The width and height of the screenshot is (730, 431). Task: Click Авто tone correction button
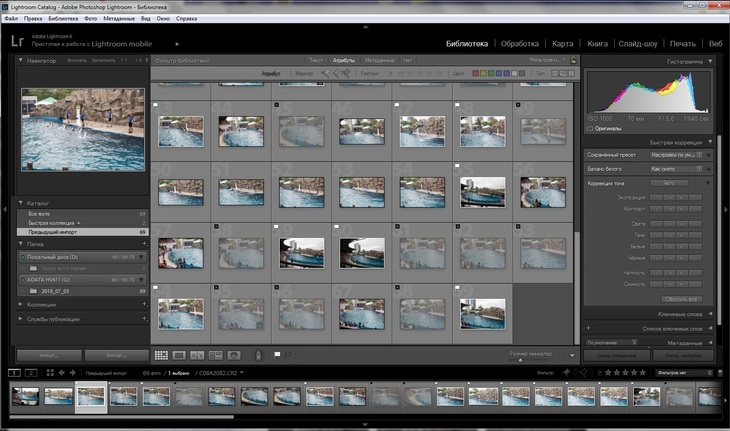tap(669, 183)
